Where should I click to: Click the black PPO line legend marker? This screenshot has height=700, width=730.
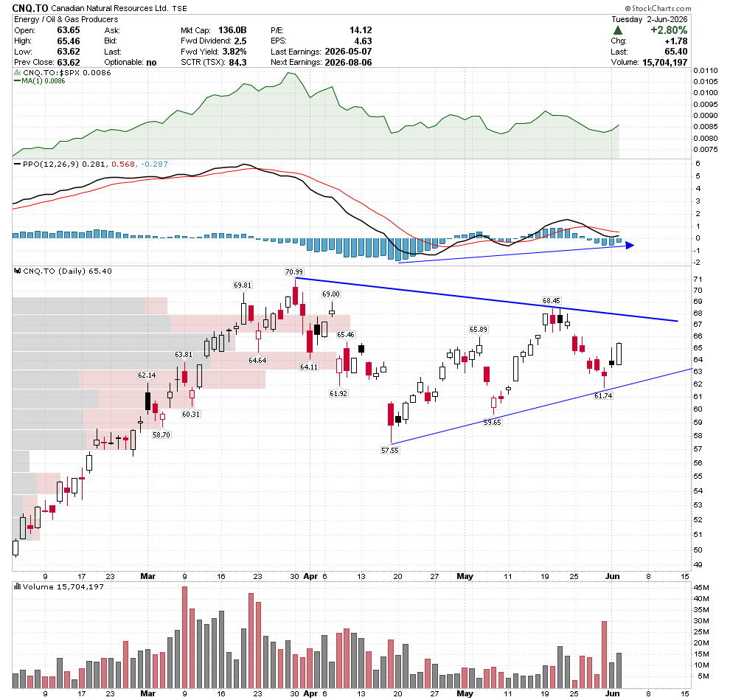tap(17, 164)
